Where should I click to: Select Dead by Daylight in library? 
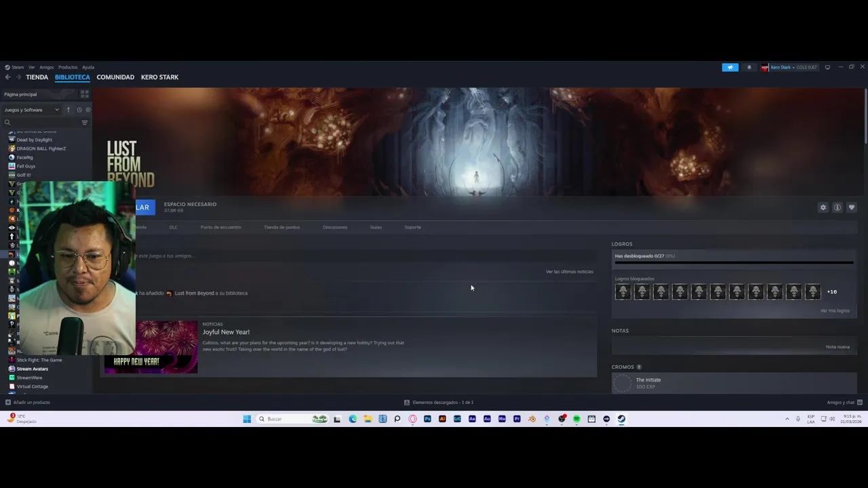coord(34,140)
